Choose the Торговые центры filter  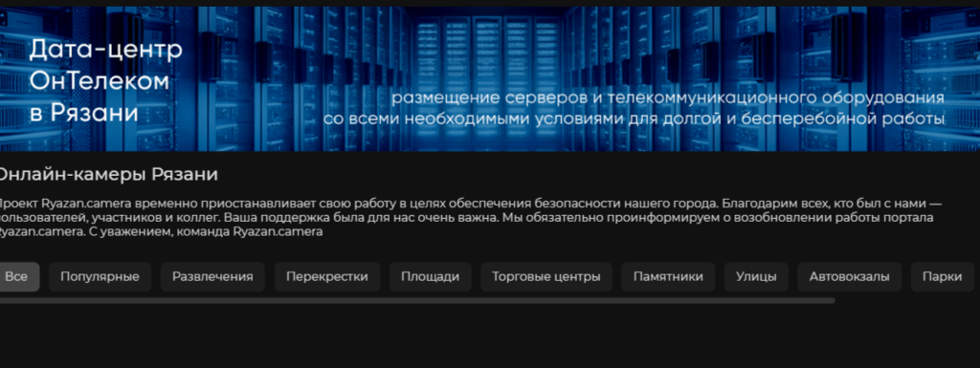click(546, 277)
